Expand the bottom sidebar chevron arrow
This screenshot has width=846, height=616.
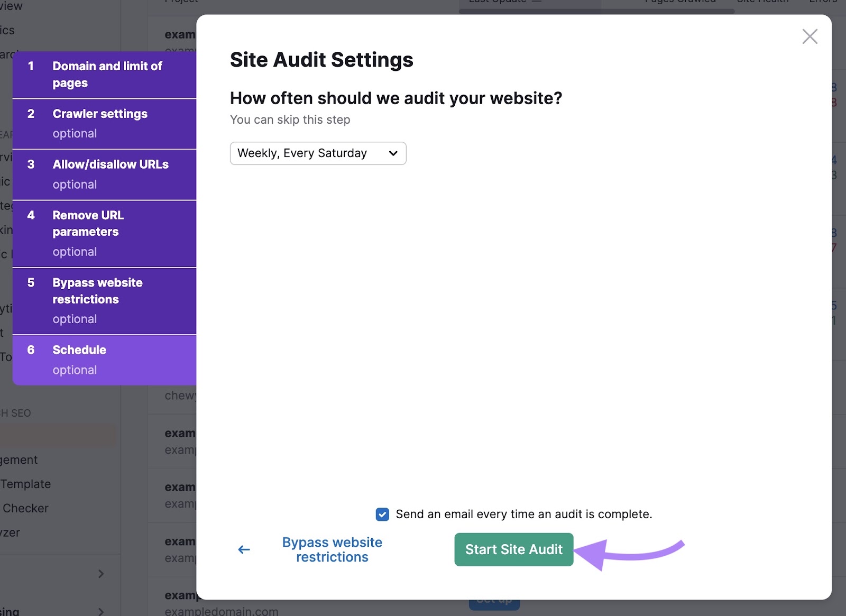[100, 611]
